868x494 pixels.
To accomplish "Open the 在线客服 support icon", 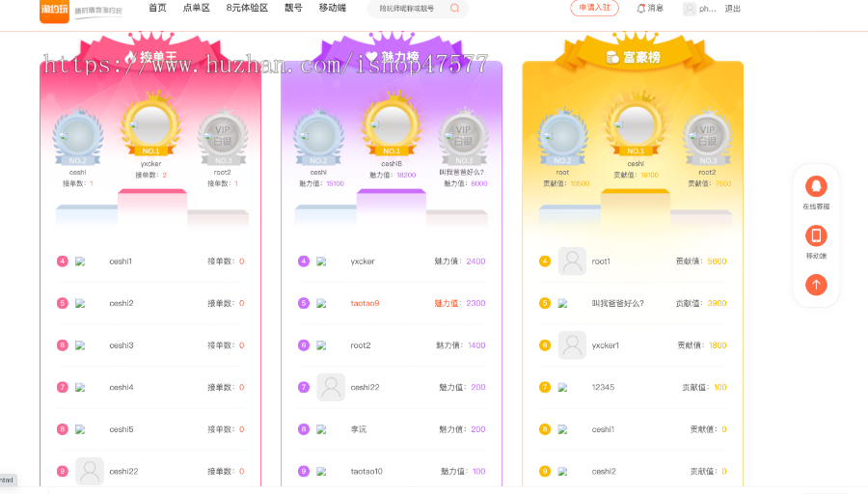I will point(816,186).
